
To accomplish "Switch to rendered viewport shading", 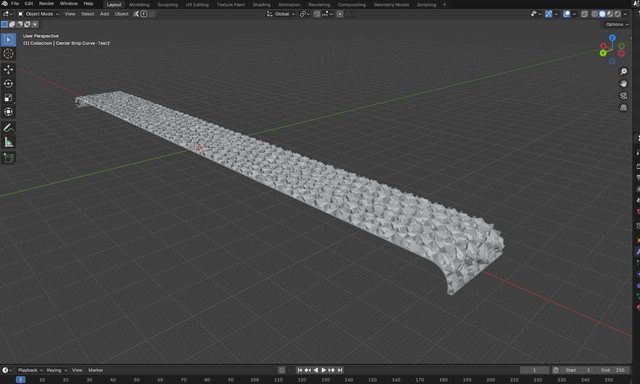I will point(618,14).
